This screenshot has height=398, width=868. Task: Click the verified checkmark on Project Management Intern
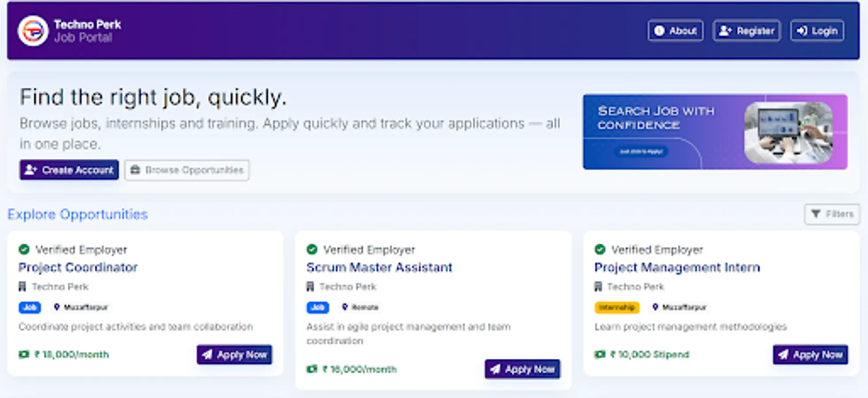point(600,250)
